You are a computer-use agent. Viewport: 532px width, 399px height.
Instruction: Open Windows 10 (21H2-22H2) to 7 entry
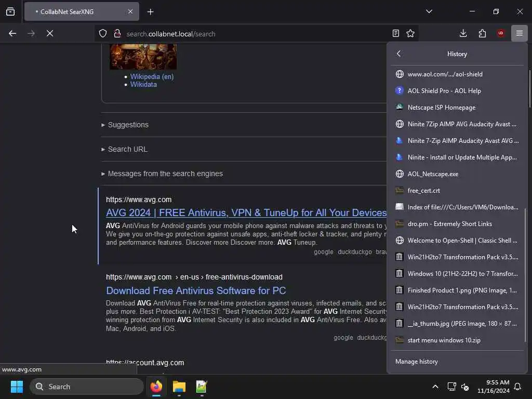coord(457,273)
